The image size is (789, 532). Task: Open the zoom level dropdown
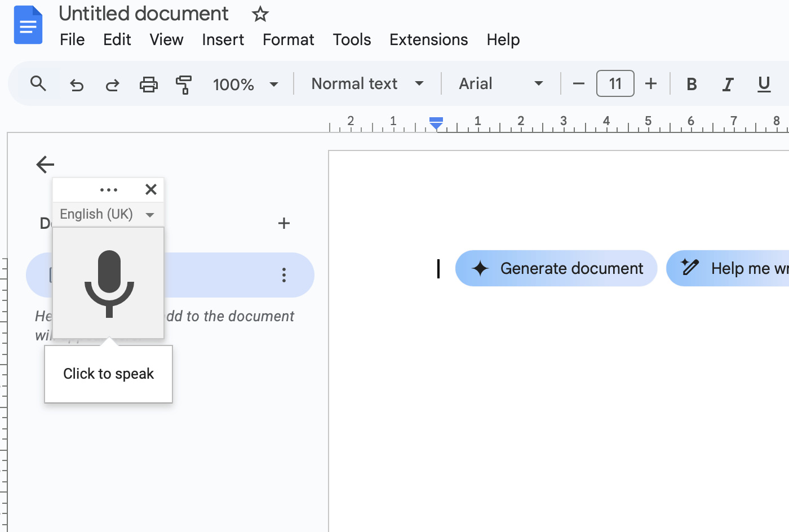[x=245, y=83]
